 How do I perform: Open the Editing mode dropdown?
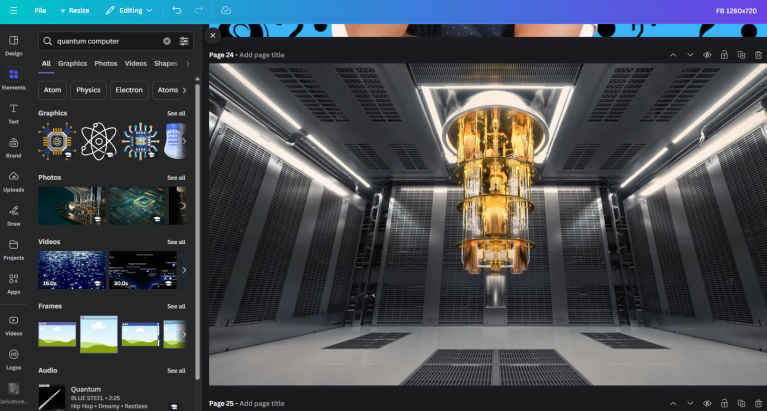coord(129,10)
